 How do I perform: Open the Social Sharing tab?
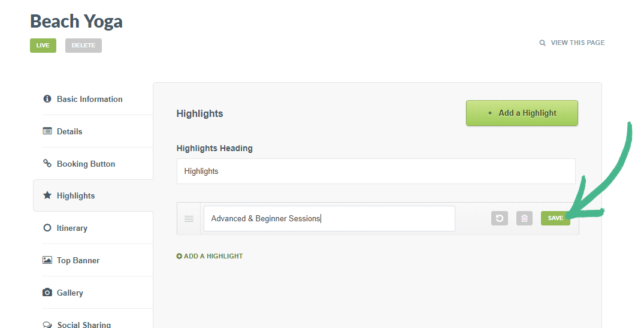point(84,324)
